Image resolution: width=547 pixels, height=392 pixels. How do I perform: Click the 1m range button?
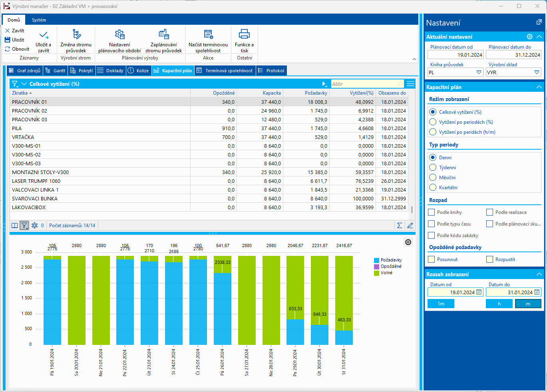coord(441,304)
